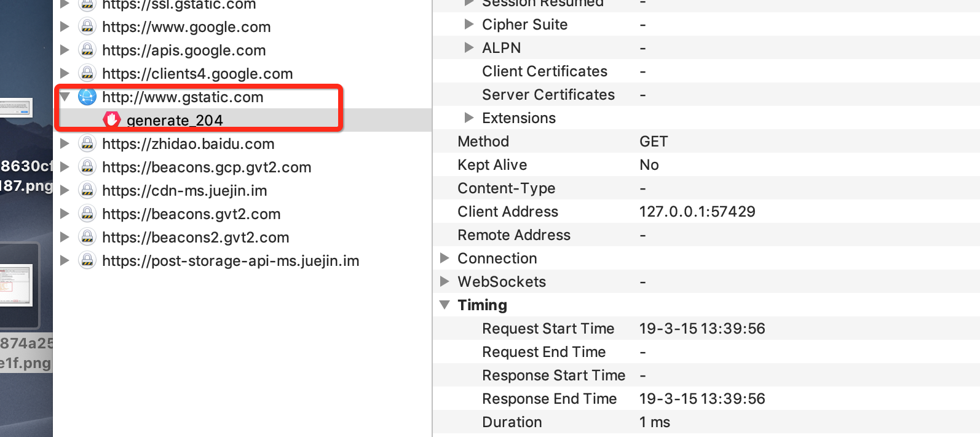The width and height of the screenshot is (980, 437).
Task: Select the Remote Address row
Action: 706,235
